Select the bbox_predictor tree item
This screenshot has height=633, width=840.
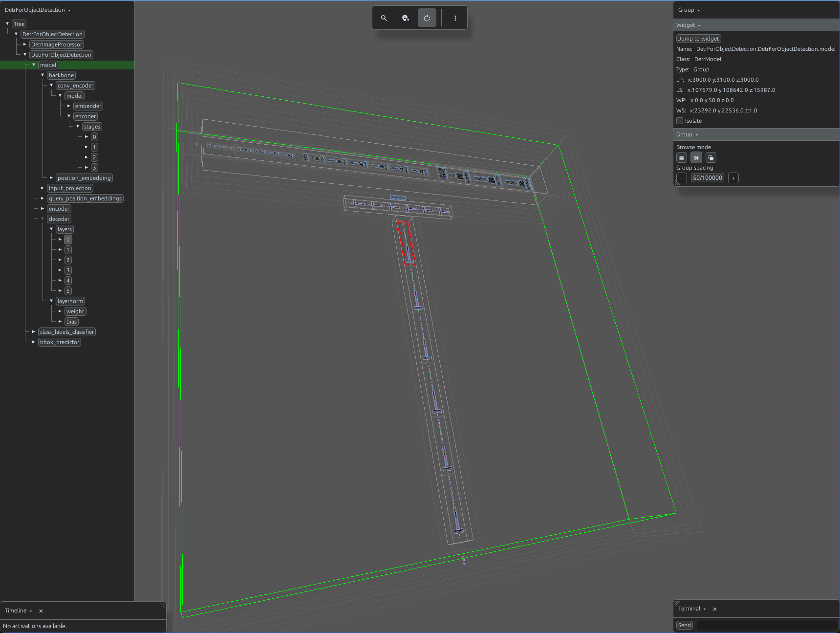click(60, 342)
